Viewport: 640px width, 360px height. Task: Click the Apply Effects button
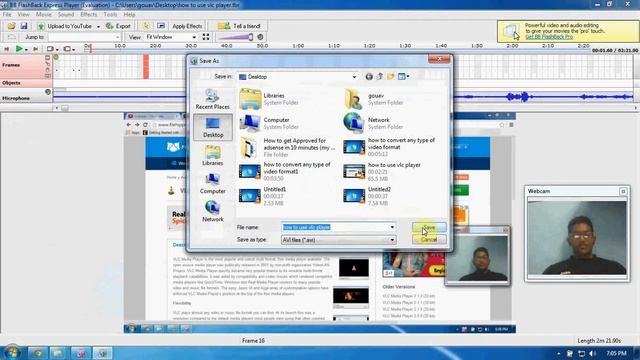coord(187,26)
